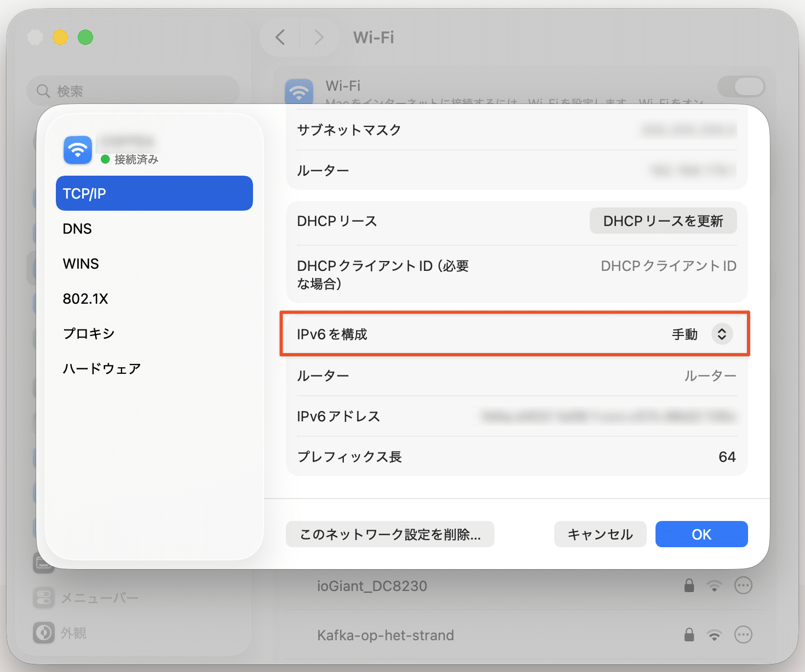Select the TCP/IP tab in sidebar
Image resolution: width=805 pixels, height=672 pixels.
pos(154,193)
